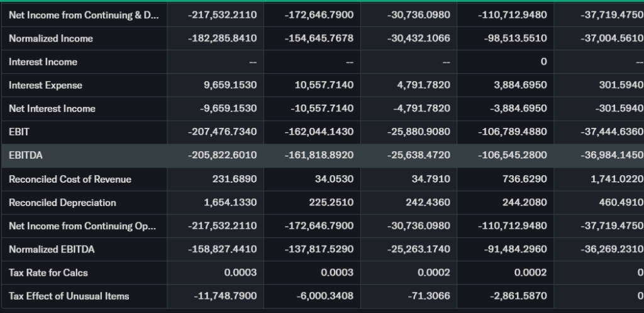Select the Normalized Income value -98,513.5510
Viewport: 644px width, 313px height.
[x=516, y=38]
